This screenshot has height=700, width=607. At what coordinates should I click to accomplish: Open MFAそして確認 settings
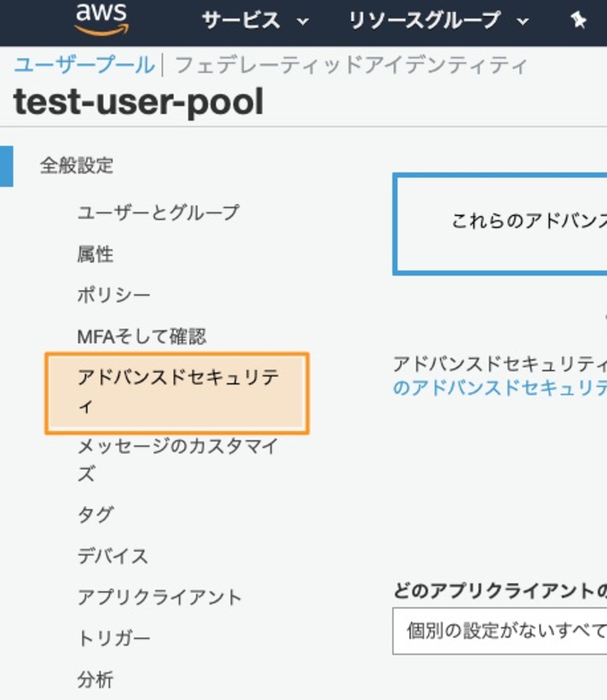pos(143,335)
